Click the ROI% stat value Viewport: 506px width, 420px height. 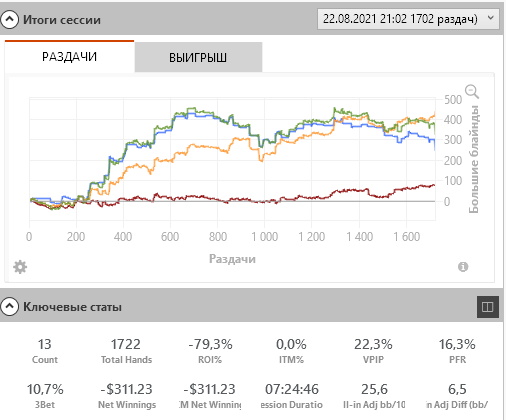(x=210, y=344)
